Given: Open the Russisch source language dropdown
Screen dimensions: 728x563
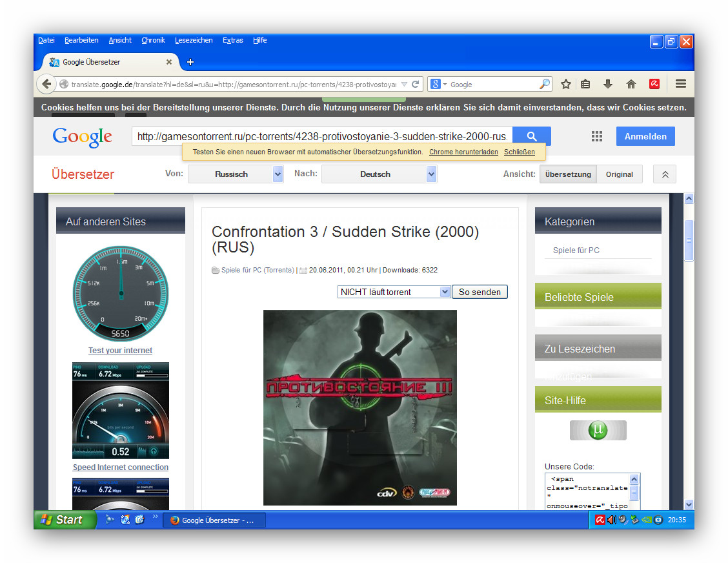Looking at the screenshot, I should click(236, 174).
